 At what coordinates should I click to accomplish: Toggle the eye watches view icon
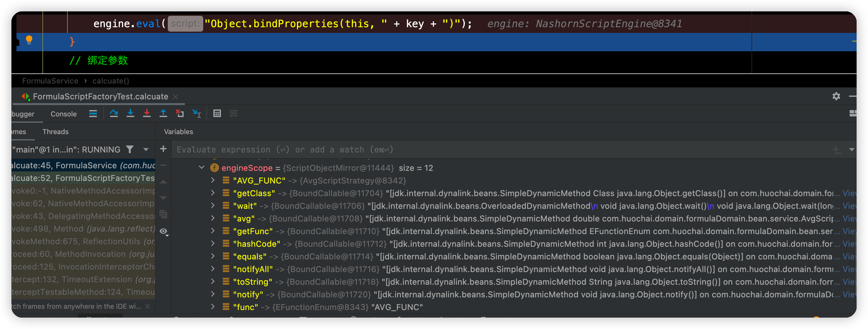(163, 231)
